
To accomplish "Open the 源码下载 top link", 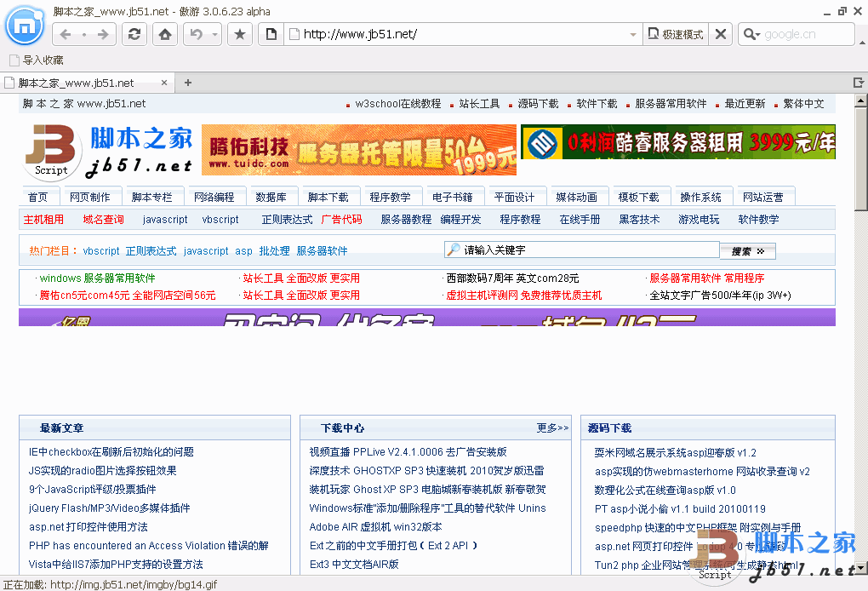I will tap(538, 104).
